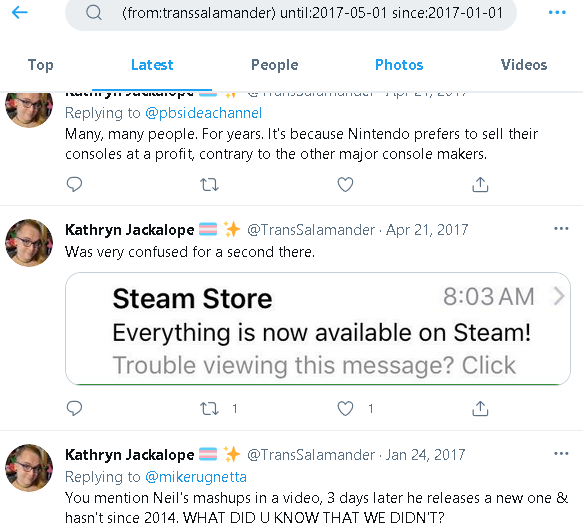Open the @mikerugnetta profile link
Viewport: 583px width, 527px height.
[196, 477]
